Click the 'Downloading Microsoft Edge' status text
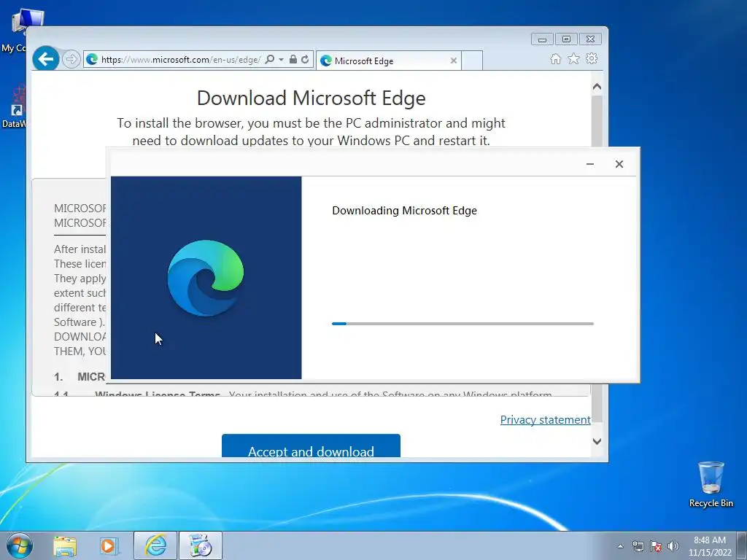Image resolution: width=747 pixels, height=560 pixels. click(x=404, y=211)
